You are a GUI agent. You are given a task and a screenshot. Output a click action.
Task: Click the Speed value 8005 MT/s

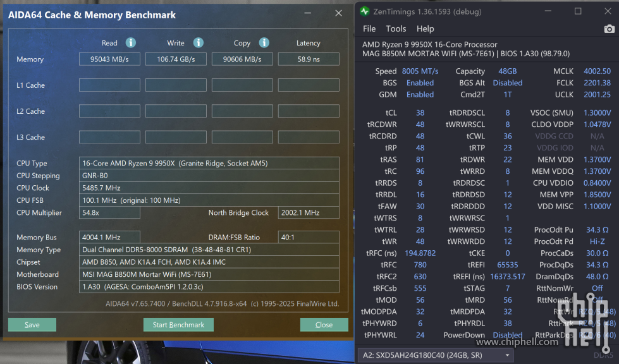(x=420, y=71)
